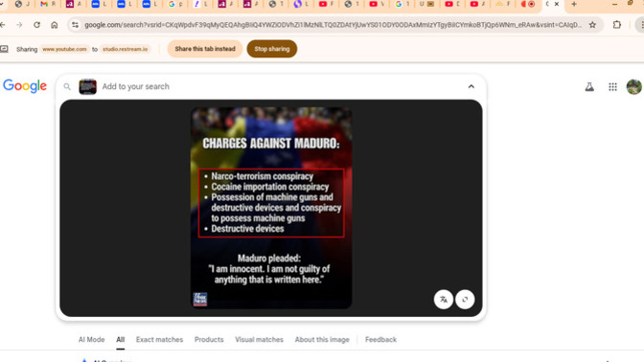Open the Visual matches tab

(x=259, y=339)
